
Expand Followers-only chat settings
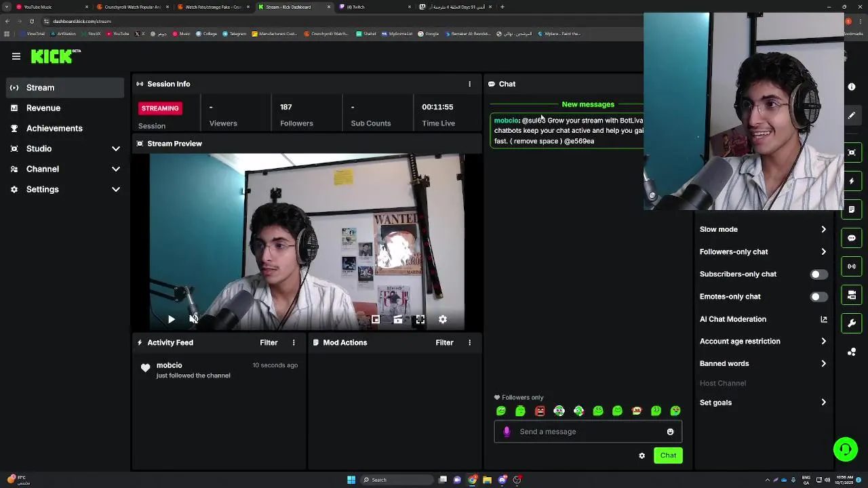click(763, 251)
